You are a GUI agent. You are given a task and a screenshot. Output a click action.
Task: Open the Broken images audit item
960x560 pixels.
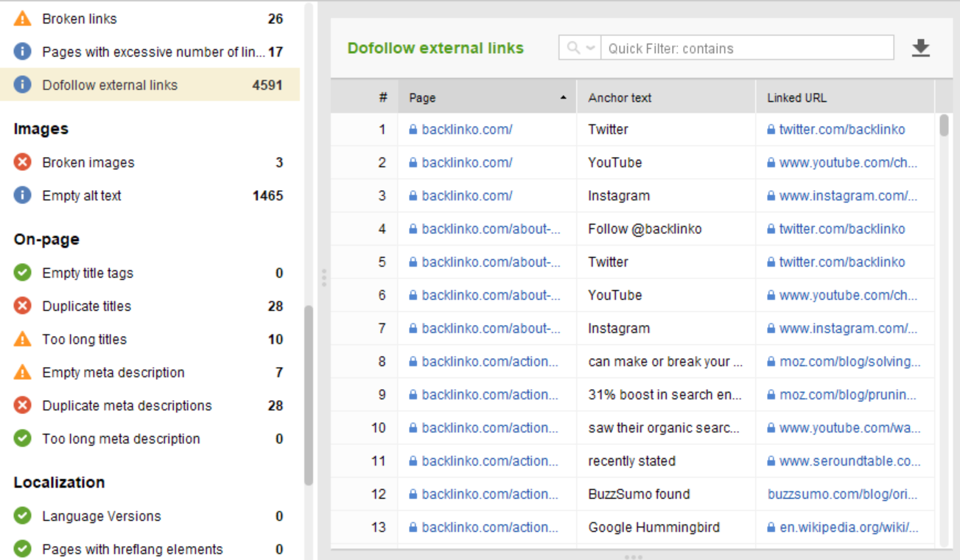[150, 162]
